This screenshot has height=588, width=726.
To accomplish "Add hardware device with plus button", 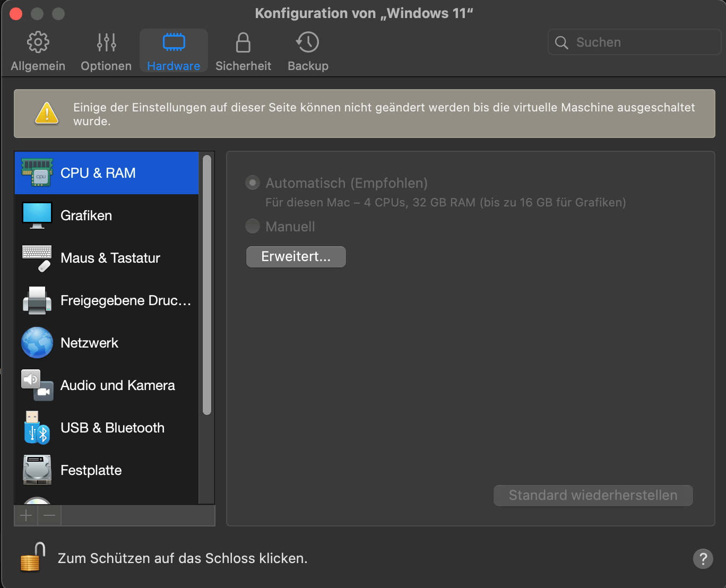I will click(26, 515).
